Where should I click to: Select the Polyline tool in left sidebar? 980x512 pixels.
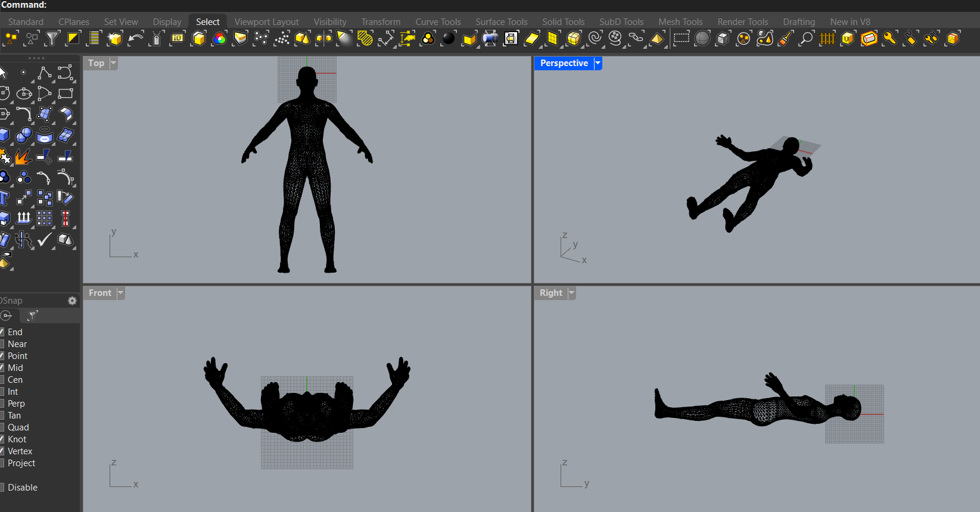45,73
